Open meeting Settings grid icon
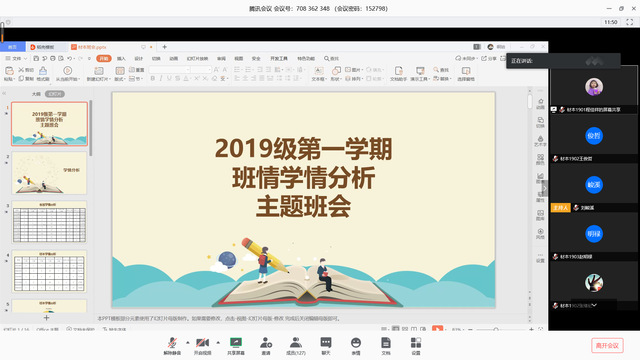 (416, 345)
